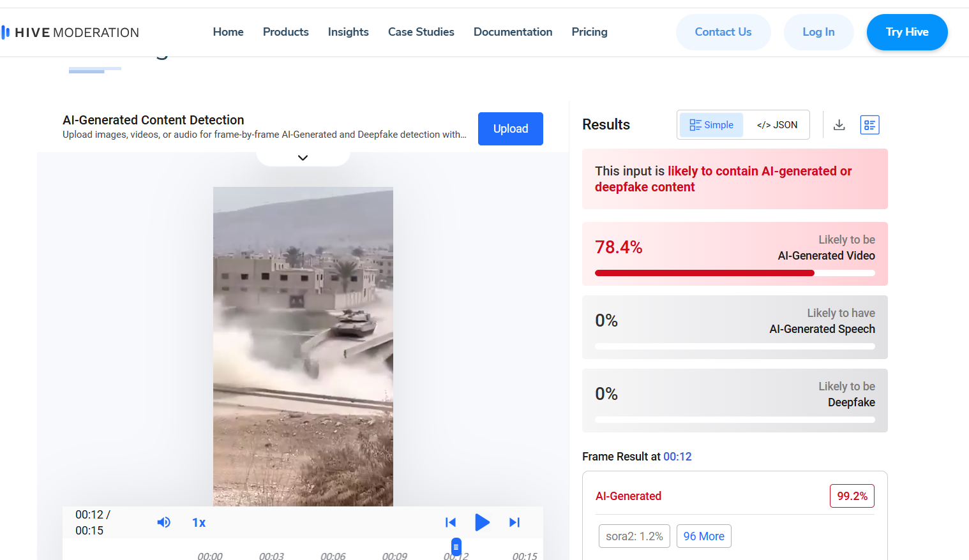
Task: Mute the video with the volume icon
Action: (164, 522)
